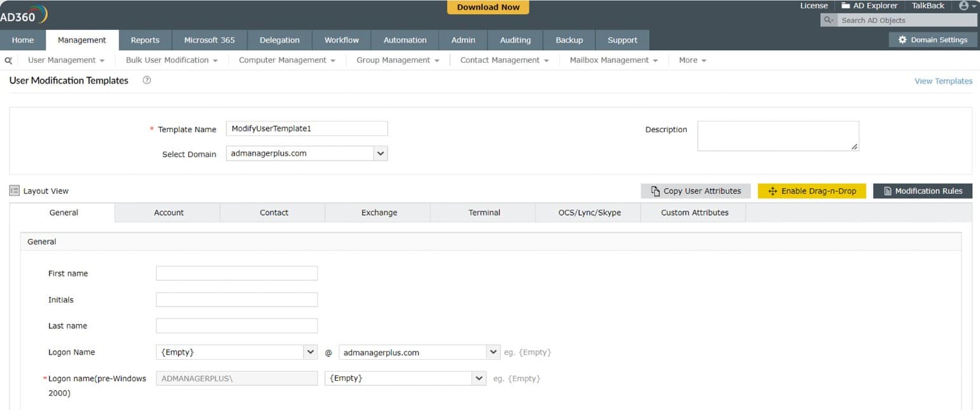
Task: Expand the Mailbox Management menu
Action: tap(614, 60)
